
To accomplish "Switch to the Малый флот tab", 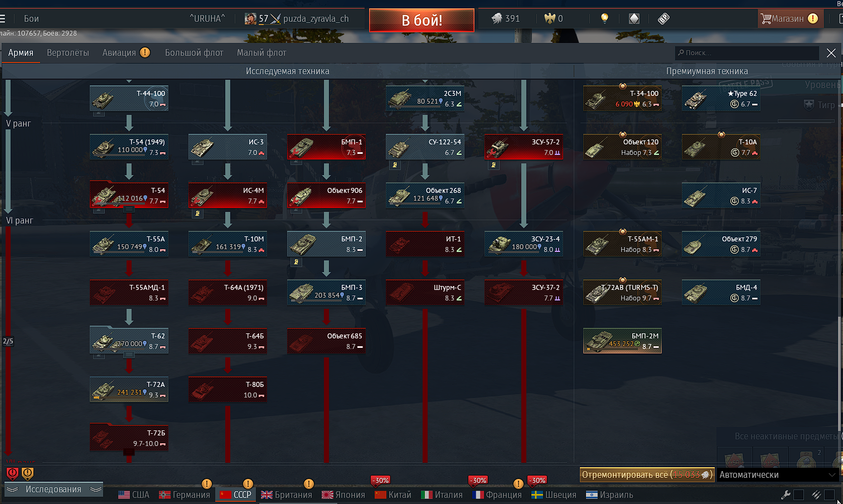I will point(261,52).
